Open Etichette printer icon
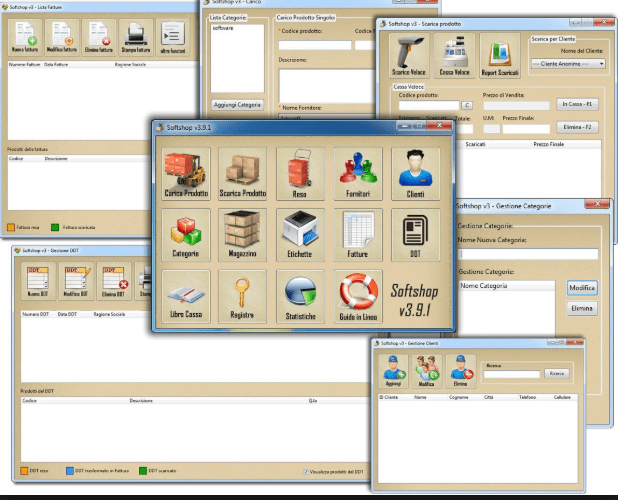 (x=300, y=235)
